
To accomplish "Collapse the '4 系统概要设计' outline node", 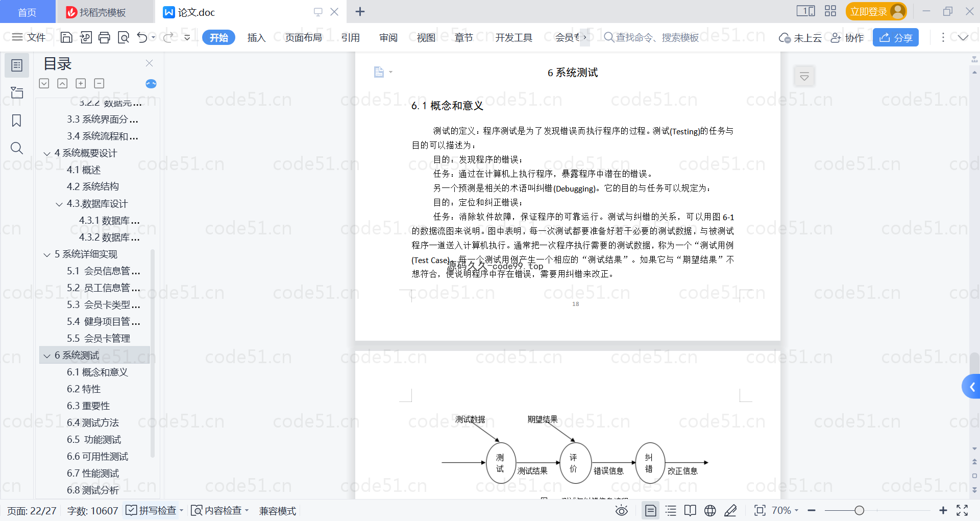I will [47, 153].
